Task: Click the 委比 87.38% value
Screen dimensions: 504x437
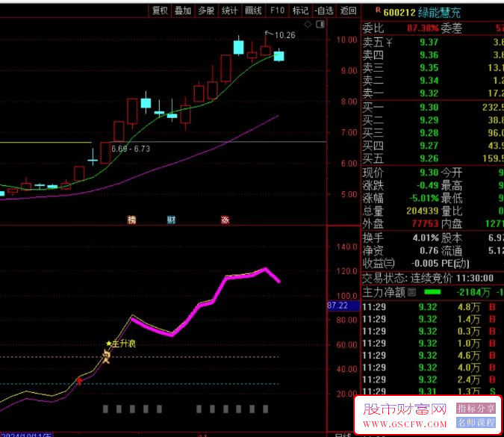Action: tap(423, 28)
